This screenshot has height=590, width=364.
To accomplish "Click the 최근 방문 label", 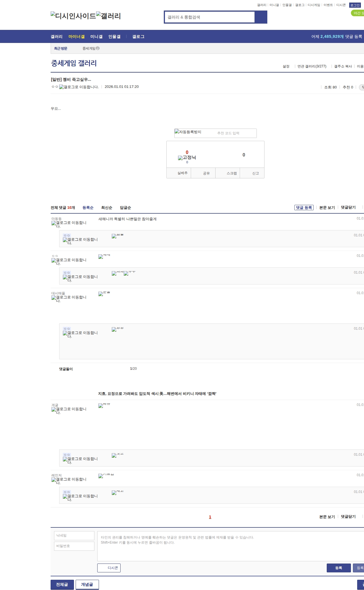I will tap(61, 48).
